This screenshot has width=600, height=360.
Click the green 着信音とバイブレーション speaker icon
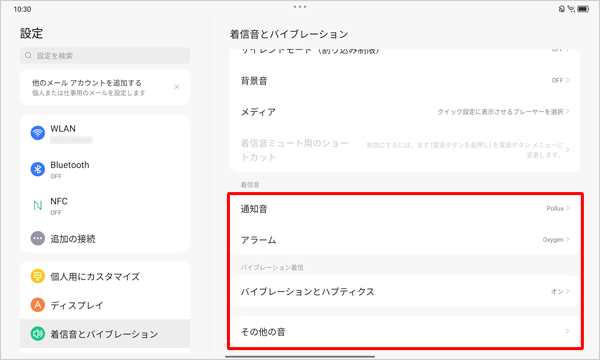coord(38,334)
